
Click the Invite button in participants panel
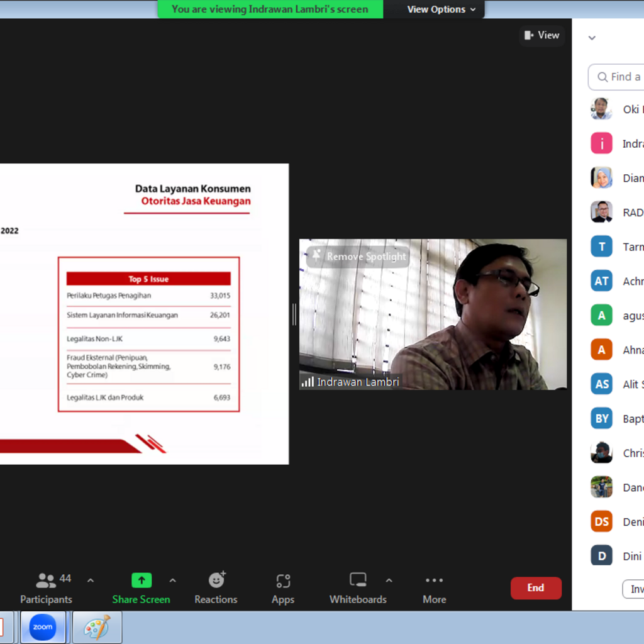[x=634, y=589]
